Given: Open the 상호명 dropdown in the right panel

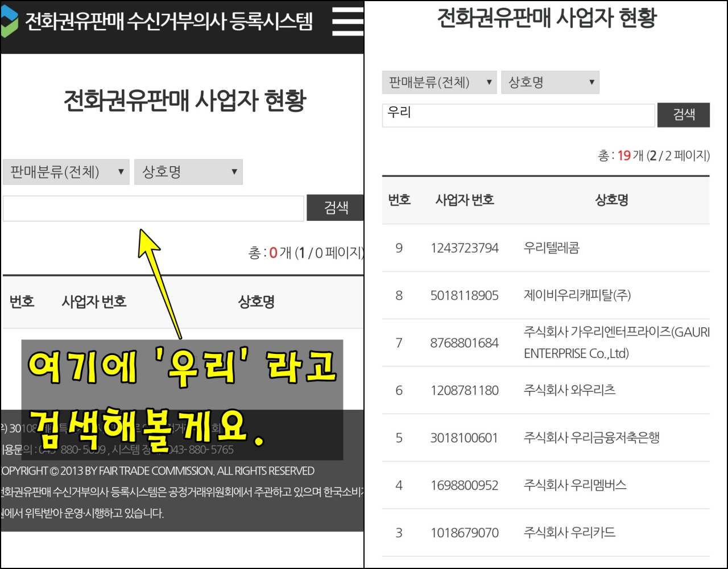Looking at the screenshot, I should (x=550, y=83).
